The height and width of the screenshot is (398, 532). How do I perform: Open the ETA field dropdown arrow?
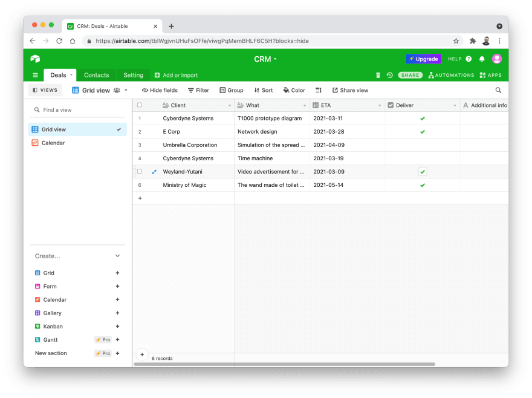tap(380, 105)
